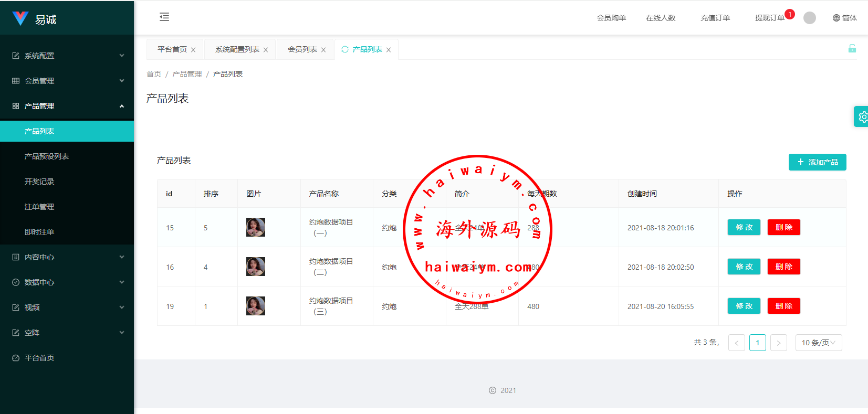
Task: Expand the 数据中心 sidebar menu
Action: (67, 282)
